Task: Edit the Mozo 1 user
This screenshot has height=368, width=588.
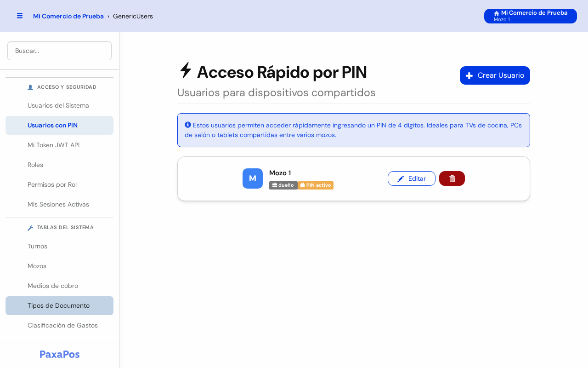Action: pyautogui.click(x=412, y=178)
